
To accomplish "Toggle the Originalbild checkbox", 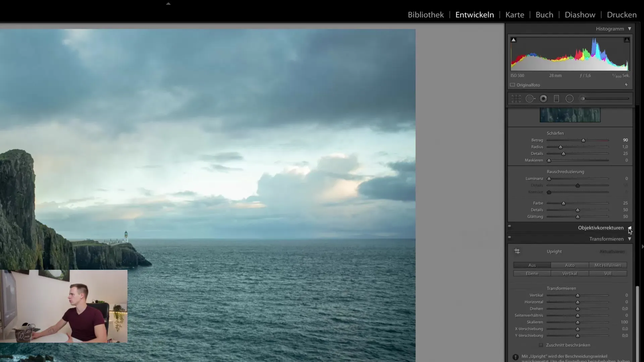I will pyautogui.click(x=513, y=85).
